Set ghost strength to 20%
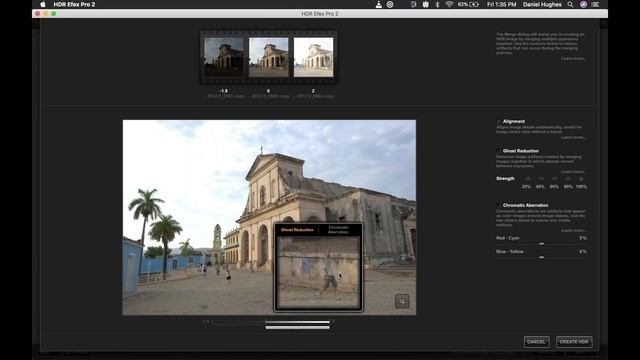The width and height of the screenshot is (640, 360). pos(527,179)
